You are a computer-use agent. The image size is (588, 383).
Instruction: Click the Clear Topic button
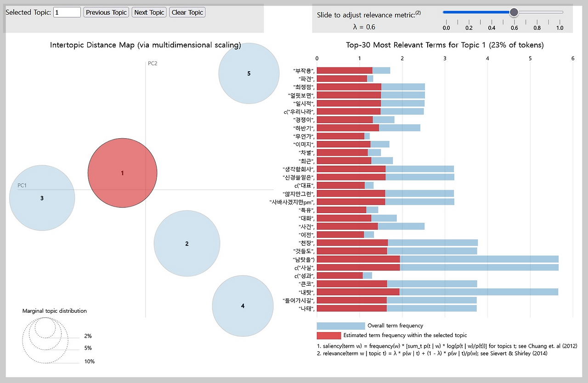point(187,12)
